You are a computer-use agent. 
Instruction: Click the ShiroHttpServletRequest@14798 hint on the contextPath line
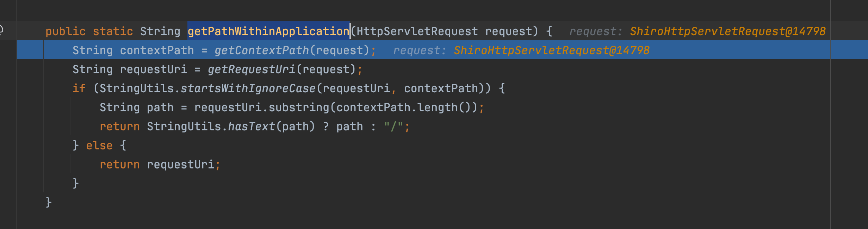pos(551,50)
